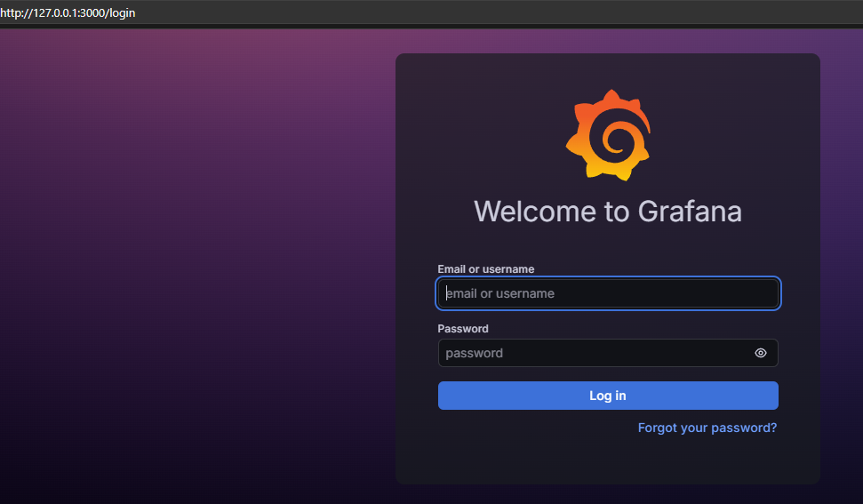
Task: Click the browser URL address text
Action: 68,12
